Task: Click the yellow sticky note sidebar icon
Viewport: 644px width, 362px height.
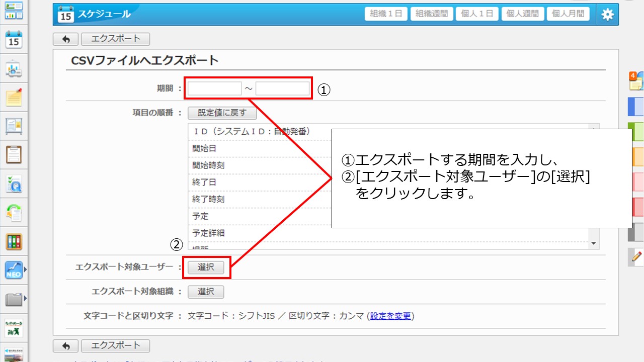Action: tap(14, 97)
